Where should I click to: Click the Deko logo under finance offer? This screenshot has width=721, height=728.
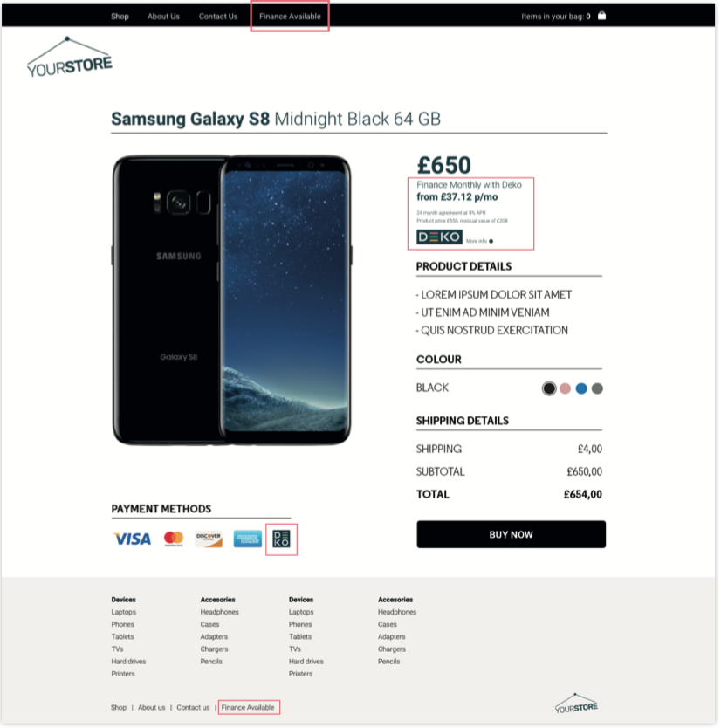pos(439,237)
